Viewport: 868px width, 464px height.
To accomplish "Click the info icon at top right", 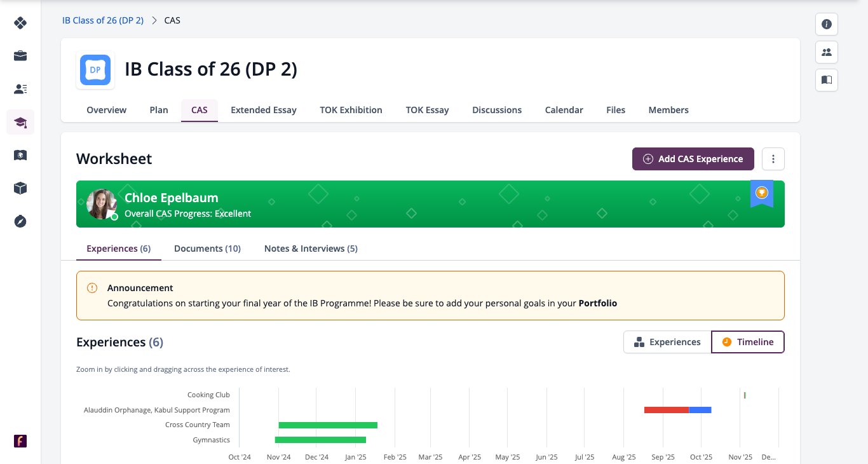I will pyautogui.click(x=827, y=24).
